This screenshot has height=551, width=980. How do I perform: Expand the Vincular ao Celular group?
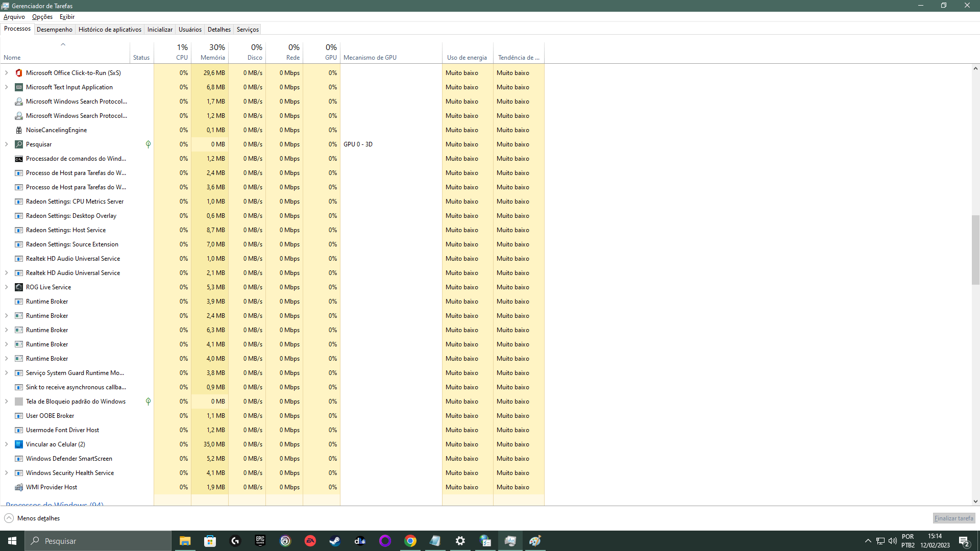7,444
